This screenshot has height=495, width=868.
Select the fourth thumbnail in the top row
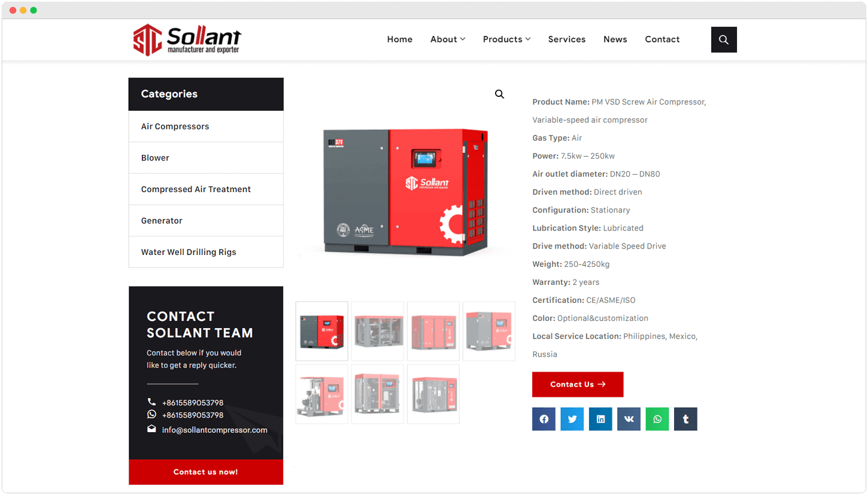[489, 331]
